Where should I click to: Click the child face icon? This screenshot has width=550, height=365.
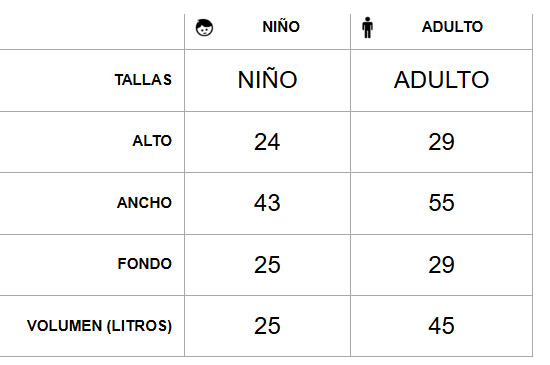204,28
